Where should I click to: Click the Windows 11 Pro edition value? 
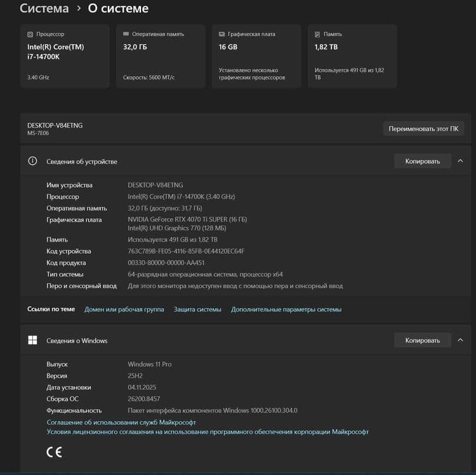150,364
